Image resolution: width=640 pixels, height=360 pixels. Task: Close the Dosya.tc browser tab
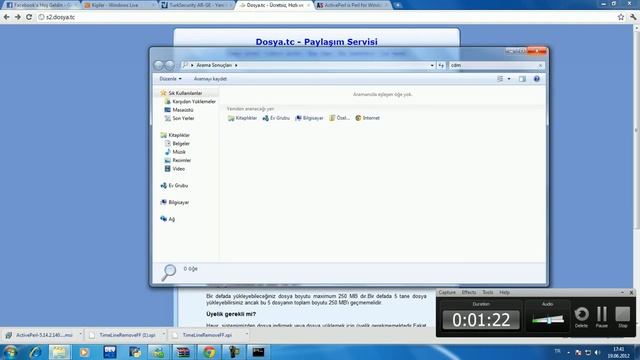pyautogui.click(x=309, y=5)
